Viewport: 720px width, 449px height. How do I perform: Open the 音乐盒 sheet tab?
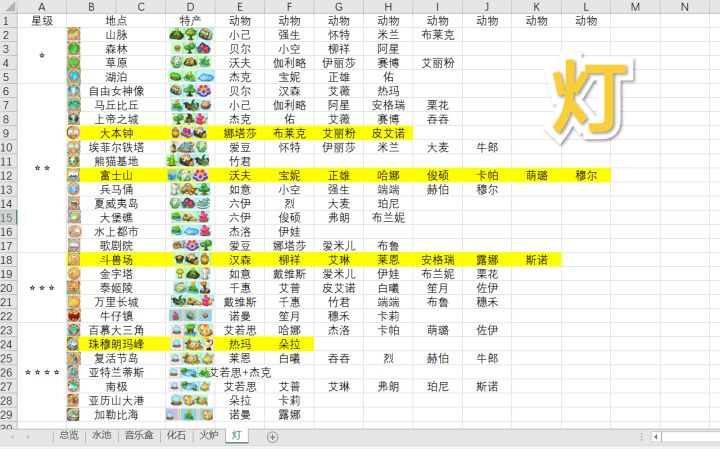[139, 435]
